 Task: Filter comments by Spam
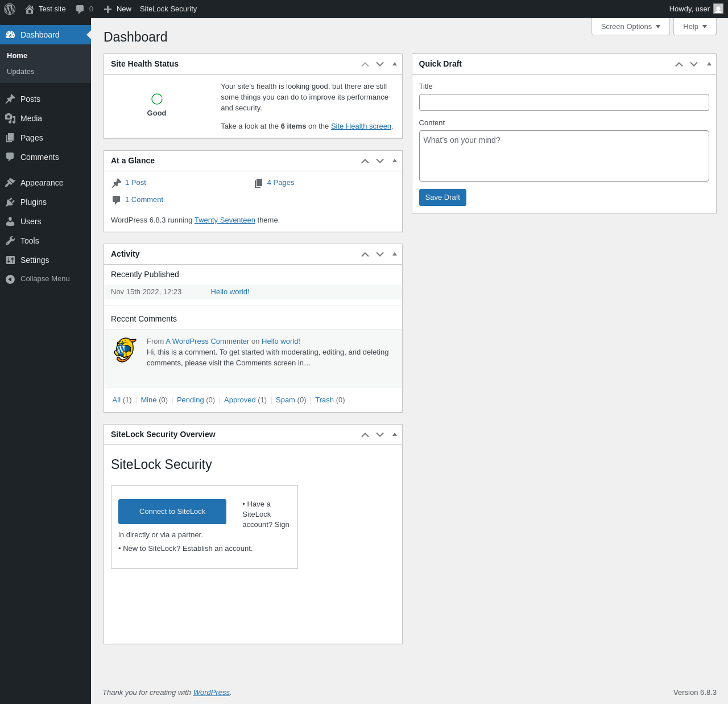pyautogui.click(x=286, y=400)
